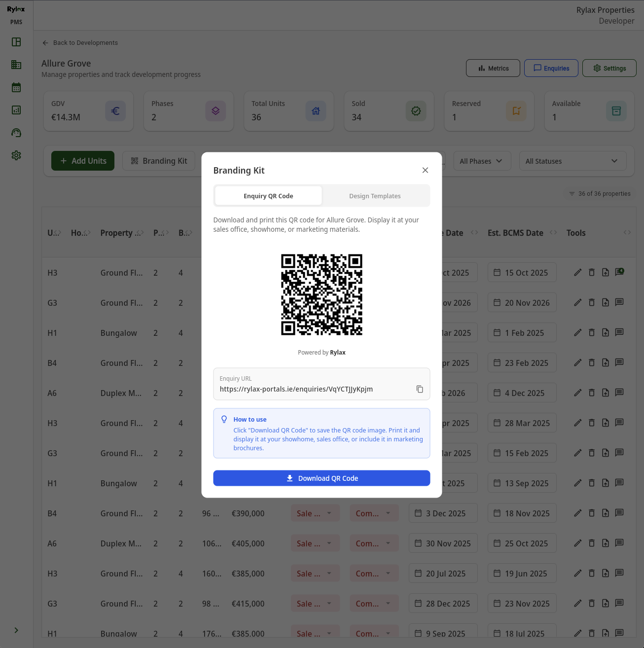The image size is (644, 648).
Task: Open the Metrics view
Action: click(x=493, y=69)
